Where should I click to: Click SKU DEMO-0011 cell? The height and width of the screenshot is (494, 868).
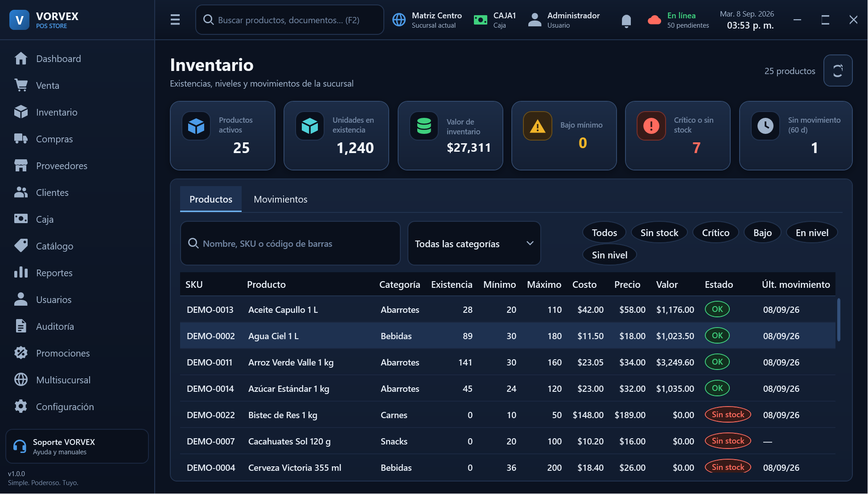[210, 362]
